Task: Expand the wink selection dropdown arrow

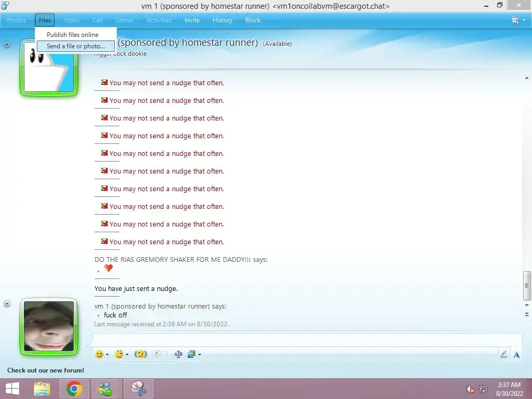Action: click(x=127, y=354)
